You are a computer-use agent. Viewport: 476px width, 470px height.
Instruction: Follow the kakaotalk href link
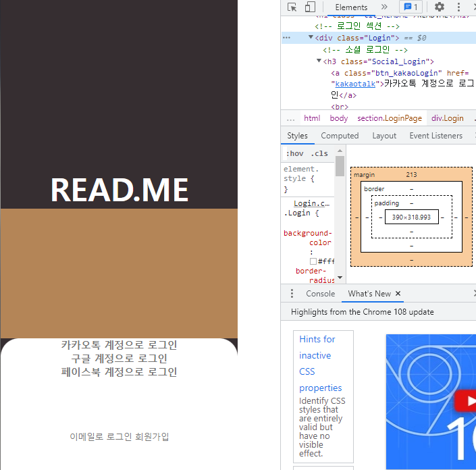tap(355, 84)
